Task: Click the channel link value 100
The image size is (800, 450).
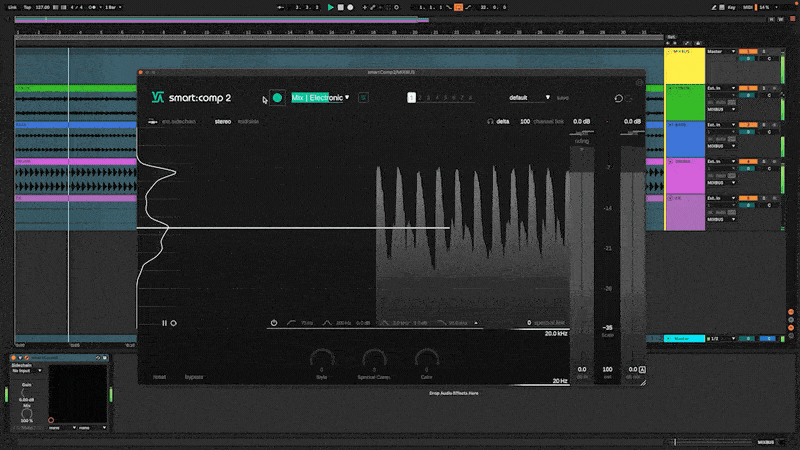Action: coord(524,121)
